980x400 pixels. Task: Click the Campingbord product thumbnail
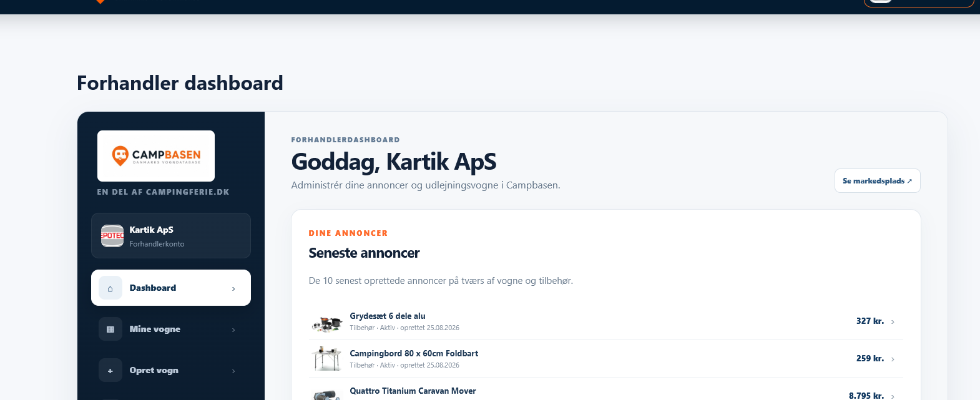pos(327,359)
